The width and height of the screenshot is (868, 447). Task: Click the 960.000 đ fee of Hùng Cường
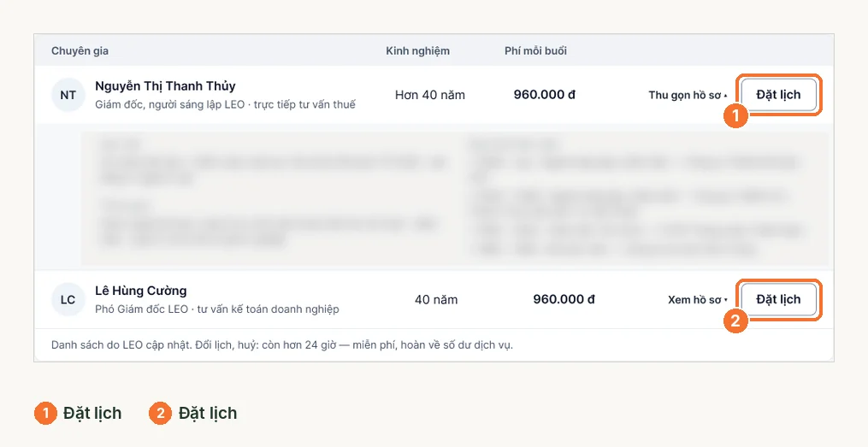click(x=564, y=299)
